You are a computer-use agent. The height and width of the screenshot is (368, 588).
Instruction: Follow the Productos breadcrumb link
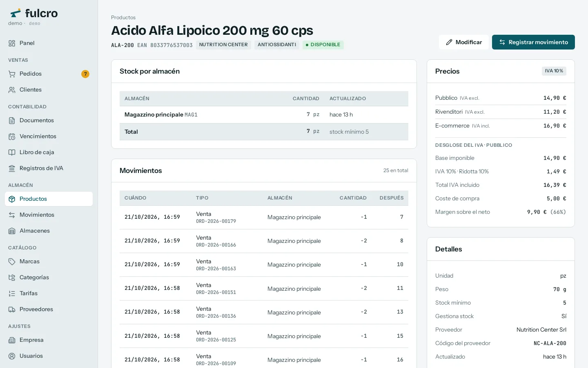pos(123,18)
